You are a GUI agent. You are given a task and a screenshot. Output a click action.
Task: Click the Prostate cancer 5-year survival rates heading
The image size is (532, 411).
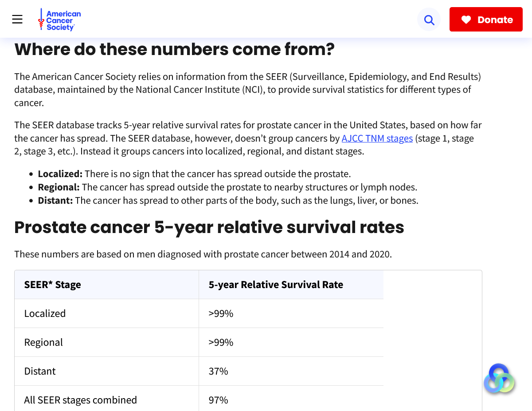(x=209, y=227)
